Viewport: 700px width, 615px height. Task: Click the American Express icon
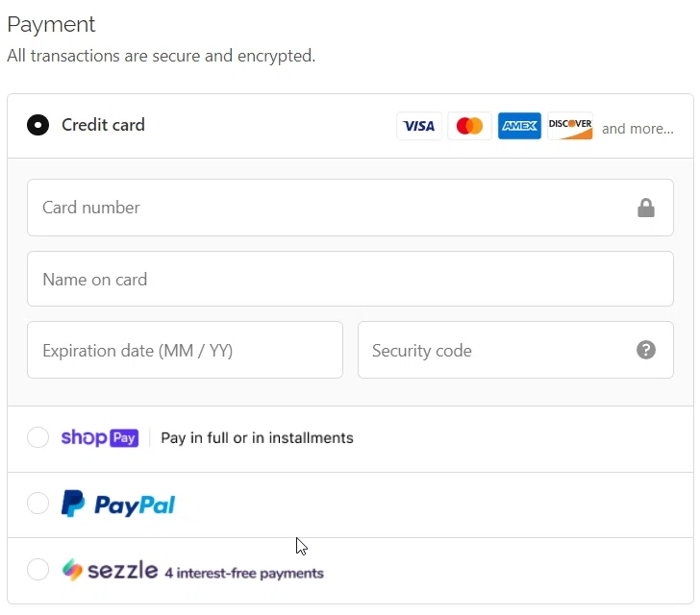click(x=519, y=126)
